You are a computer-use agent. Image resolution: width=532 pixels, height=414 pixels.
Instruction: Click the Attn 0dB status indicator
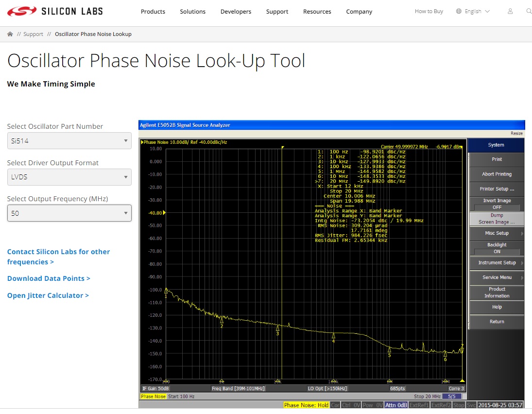point(396,405)
